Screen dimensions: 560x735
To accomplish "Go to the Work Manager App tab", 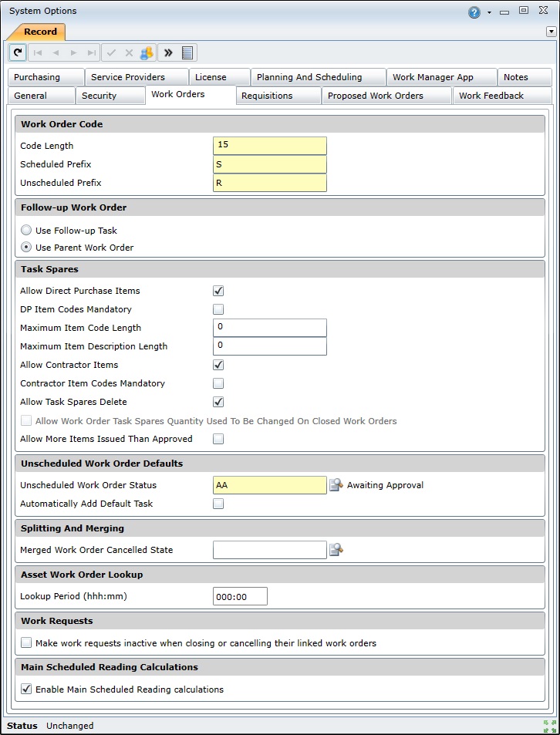I will 440,77.
